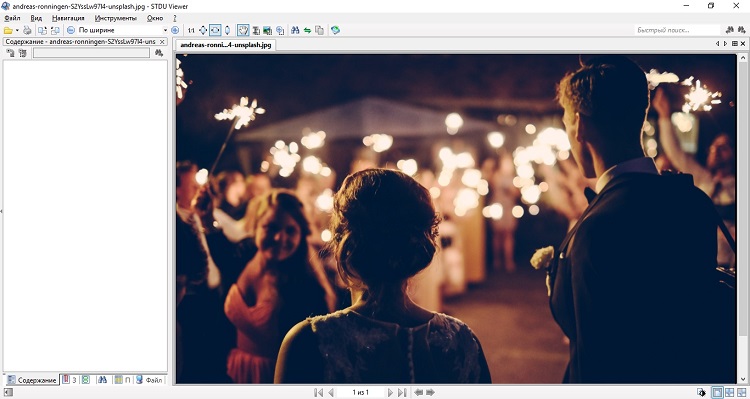
Task: Select the andreas-ronni...4-unsplash.jpg document tab
Action: coord(226,45)
